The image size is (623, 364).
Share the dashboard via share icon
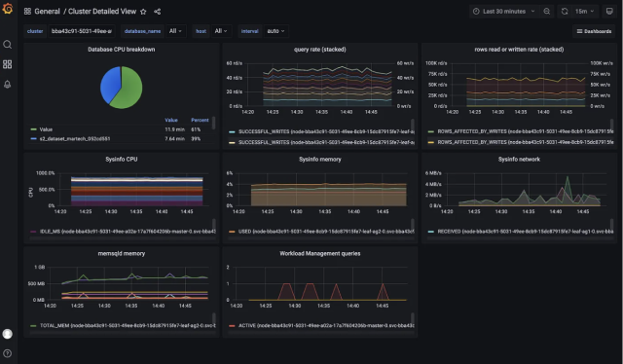point(158,12)
